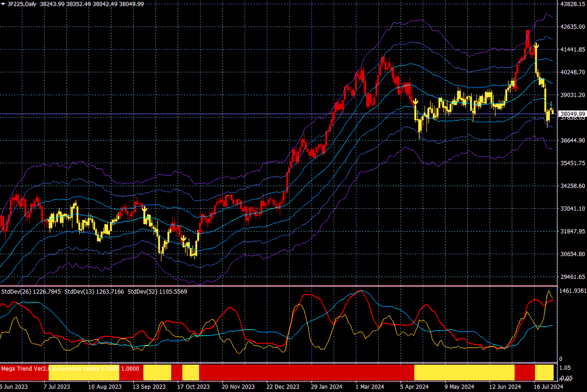Click price level 35451.75 on the axis

[x=572, y=163]
